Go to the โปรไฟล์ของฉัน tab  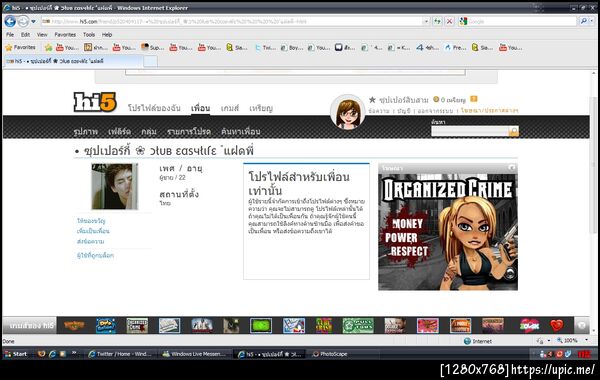pos(154,108)
